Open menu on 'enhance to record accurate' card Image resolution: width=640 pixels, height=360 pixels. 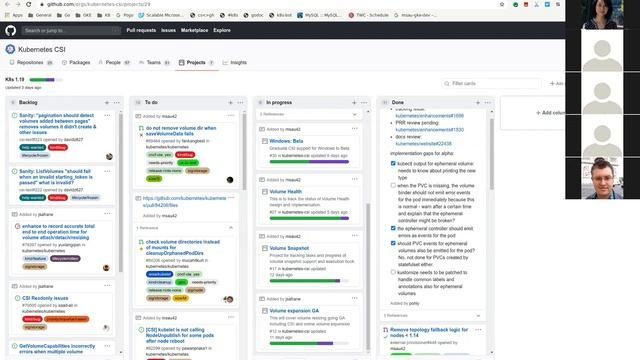107,213
